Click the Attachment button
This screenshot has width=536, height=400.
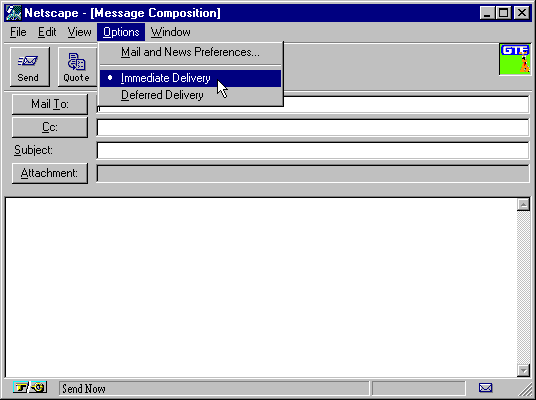point(50,173)
